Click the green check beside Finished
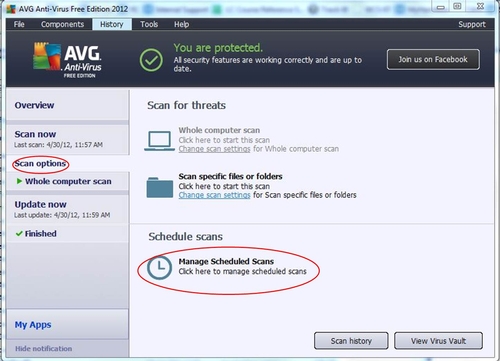Screen dimensions: 500x361 tap(19, 234)
